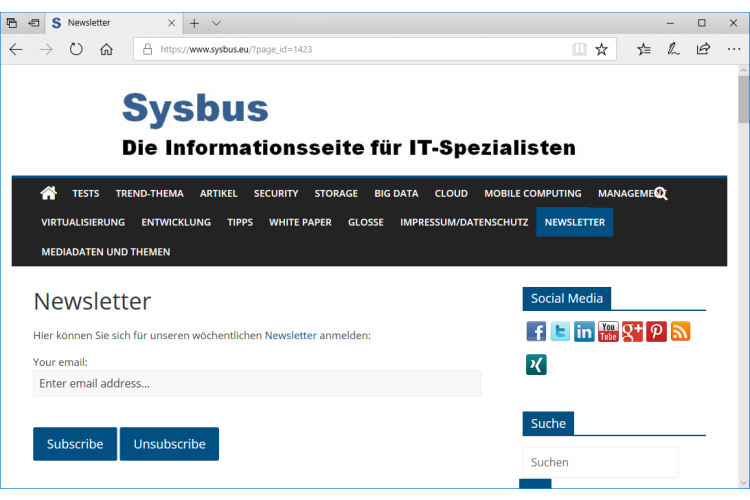This screenshot has width=750, height=500.
Task: Toggle reading view in address bar
Action: point(579,49)
